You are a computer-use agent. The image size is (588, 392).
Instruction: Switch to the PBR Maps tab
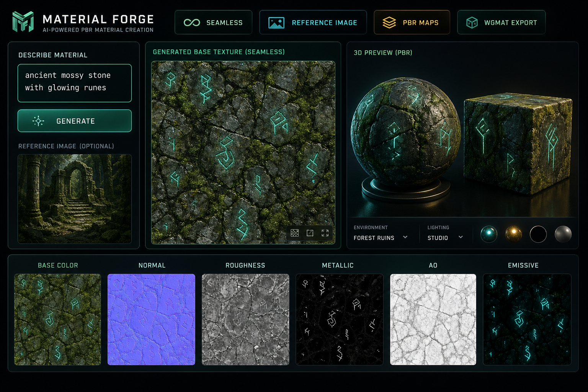412,23
